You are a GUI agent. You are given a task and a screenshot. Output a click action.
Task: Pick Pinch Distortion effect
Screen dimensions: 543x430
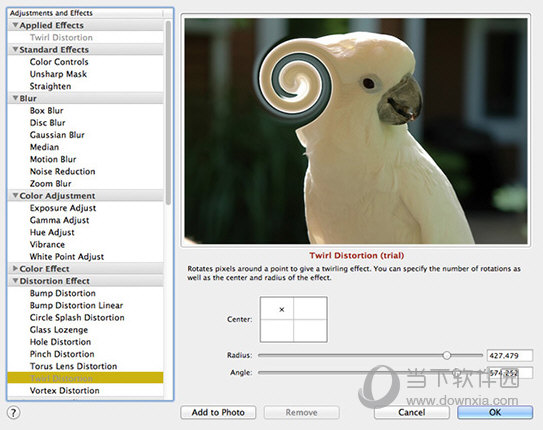pos(62,354)
